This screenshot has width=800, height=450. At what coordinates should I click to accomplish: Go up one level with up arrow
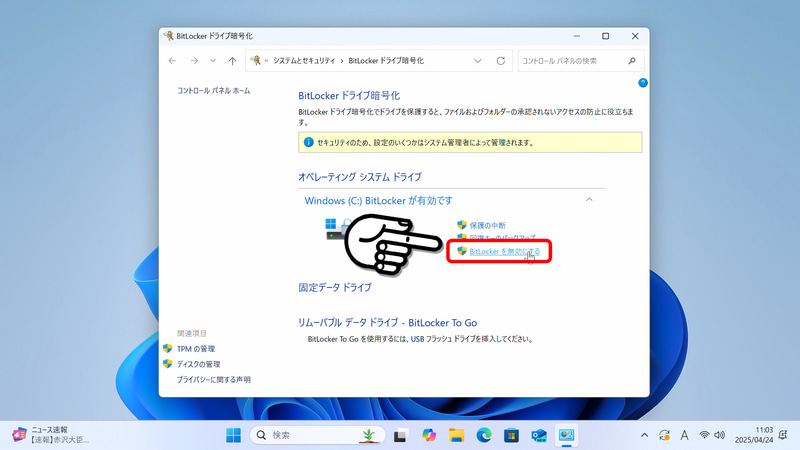232,61
